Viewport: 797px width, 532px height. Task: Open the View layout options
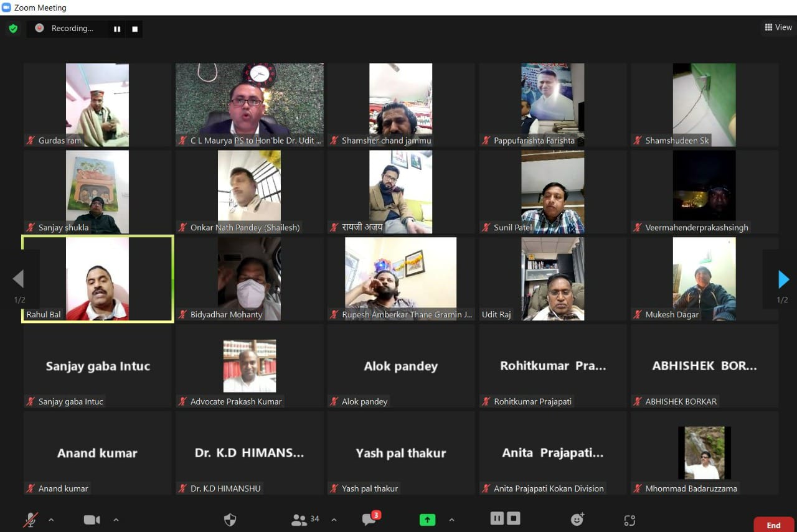point(778,27)
